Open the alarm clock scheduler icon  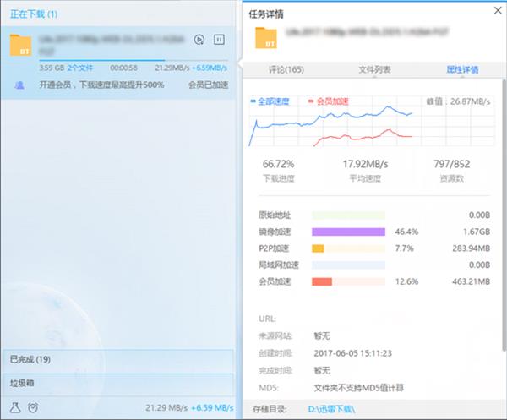(x=32, y=407)
